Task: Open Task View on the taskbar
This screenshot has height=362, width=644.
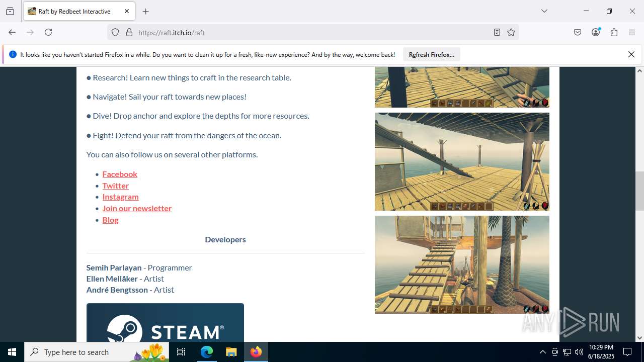Action: pyautogui.click(x=182, y=352)
